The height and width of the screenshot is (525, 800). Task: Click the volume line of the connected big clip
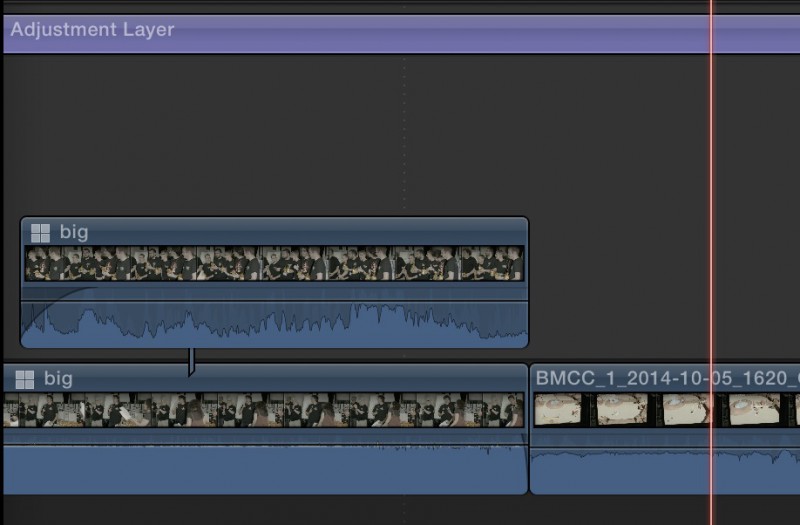pyautogui.click(x=274, y=301)
